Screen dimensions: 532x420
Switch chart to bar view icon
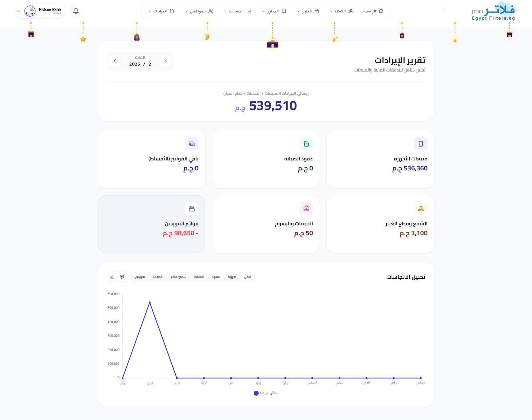[112, 277]
